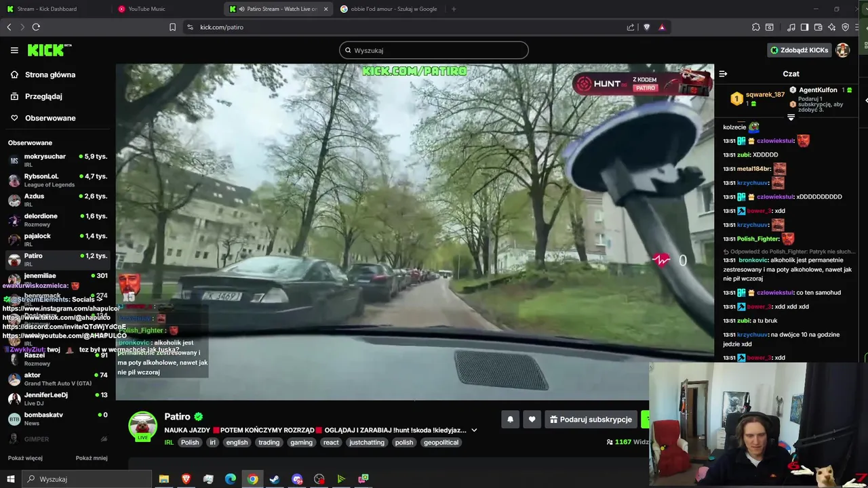The image size is (868, 488).
Task: Close the Patiro Stream browser tab
Action: point(325,9)
